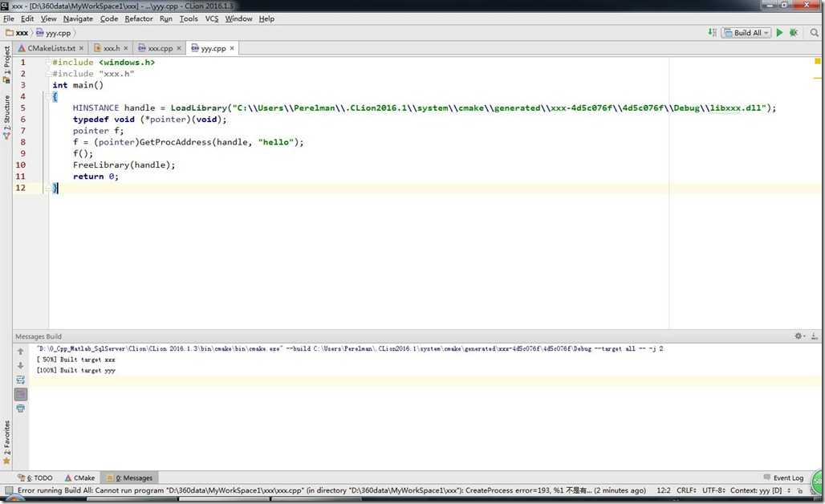This screenshot has width=825, height=504.
Task: Open the Project tool window
Action: click(6, 64)
